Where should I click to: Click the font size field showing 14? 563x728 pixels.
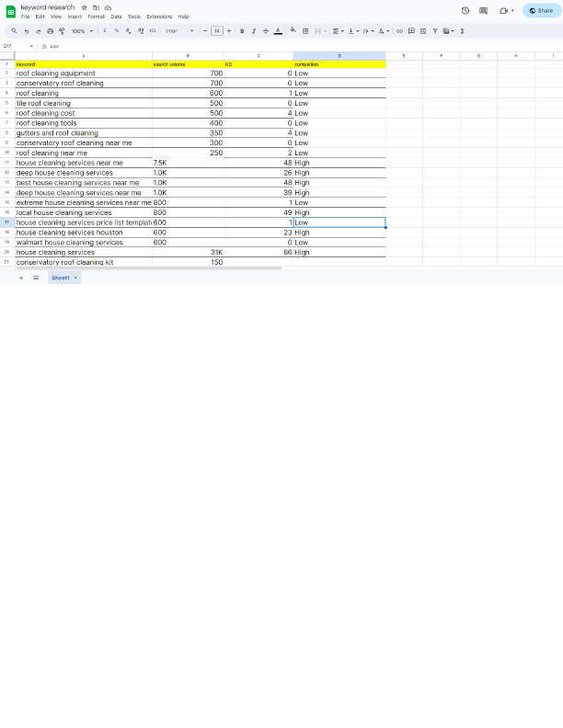tap(217, 31)
